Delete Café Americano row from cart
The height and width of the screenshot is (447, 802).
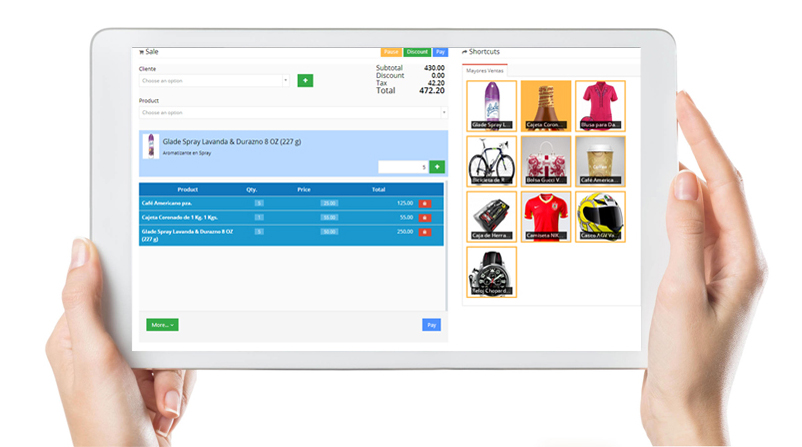(x=424, y=203)
